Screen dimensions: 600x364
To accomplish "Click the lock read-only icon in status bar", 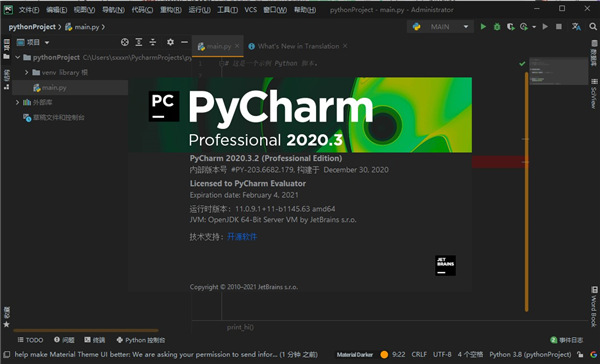I will tap(580, 354).
